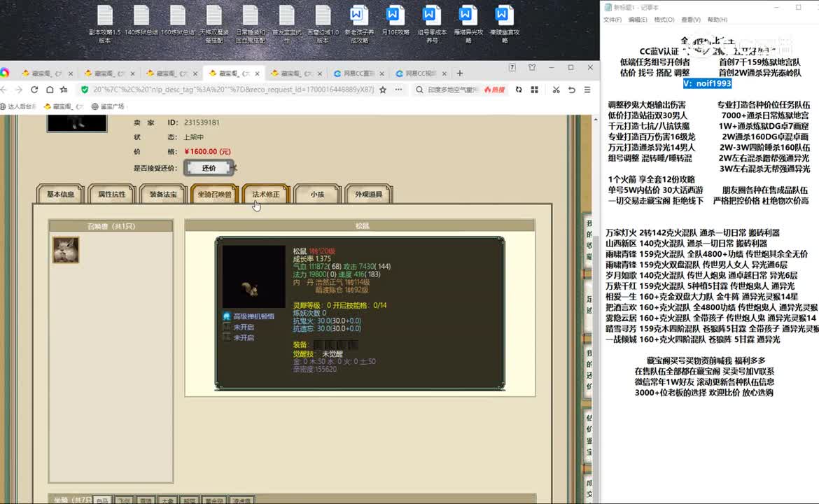This screenshot has height=504, width=819.
Task: Open the 新老孩子养成攻略 Word document on desktop
Action: pyautogui.click(x=359, y=24)
